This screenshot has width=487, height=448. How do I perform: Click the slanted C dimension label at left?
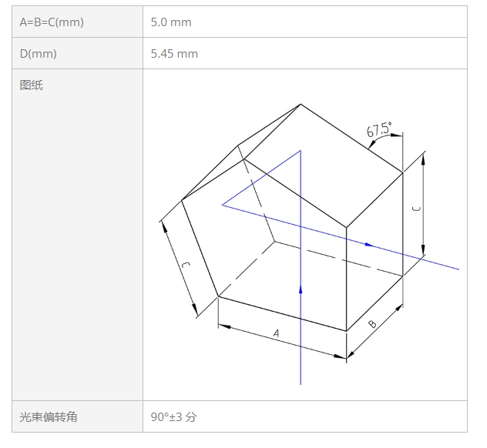186,265
